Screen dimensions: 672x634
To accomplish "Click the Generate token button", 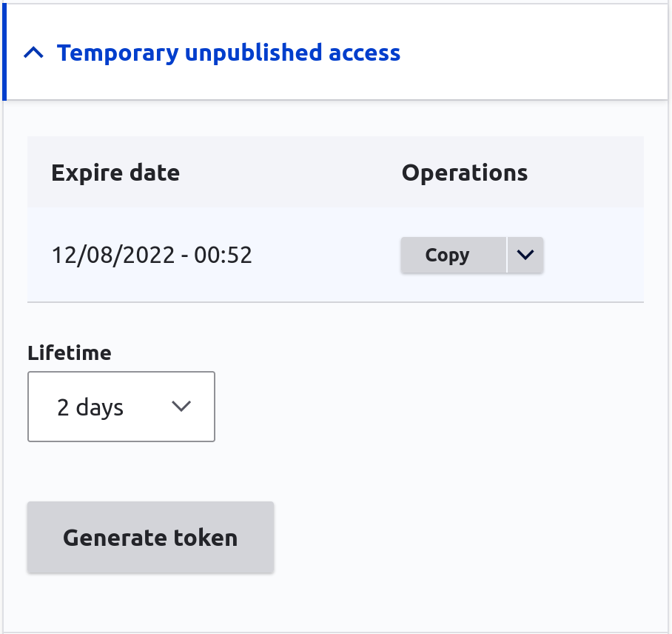I will 150,537.
